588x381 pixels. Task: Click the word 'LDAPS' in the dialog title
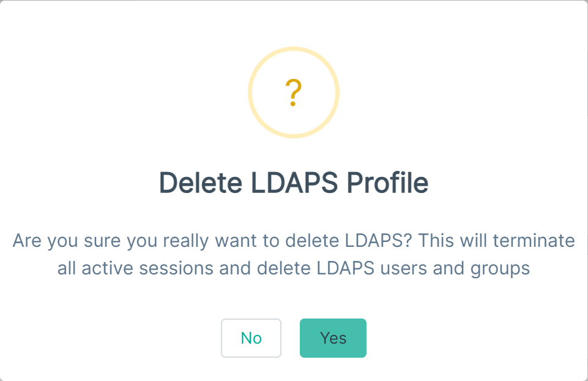tap(294, 183)
